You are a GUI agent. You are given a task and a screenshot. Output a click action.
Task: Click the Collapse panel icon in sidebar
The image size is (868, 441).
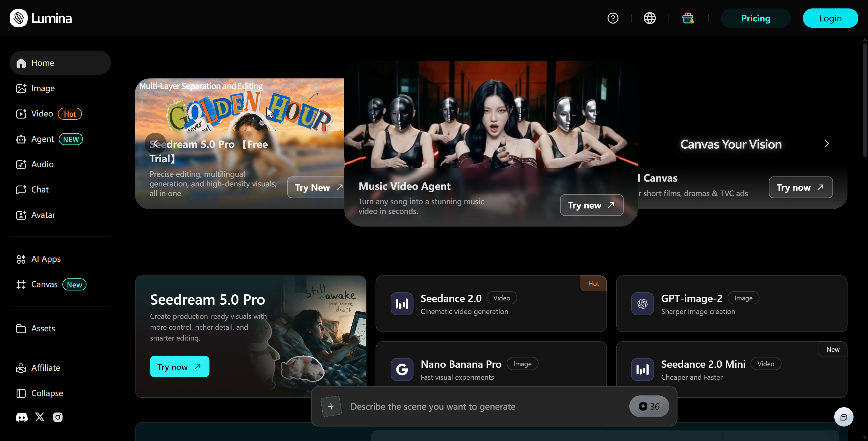21,393
